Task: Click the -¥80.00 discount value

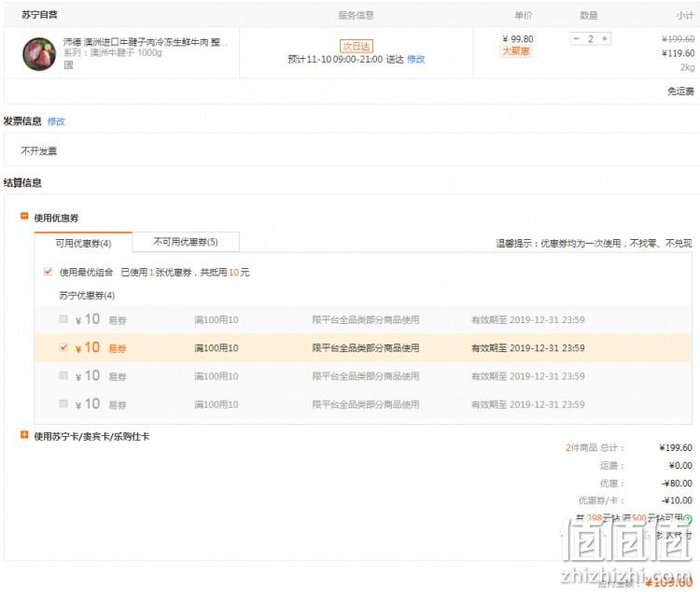Action: click(677, 484)
